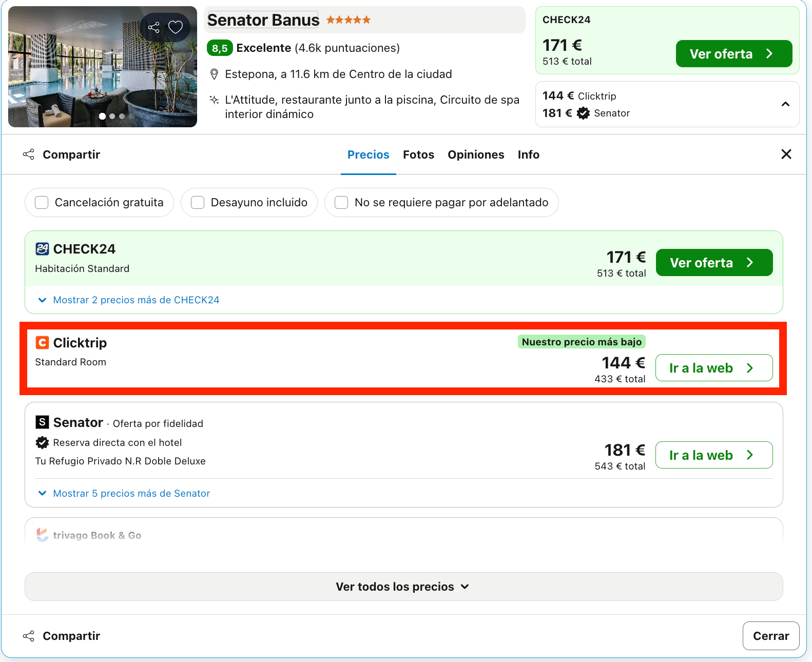Click the 433 € total Clicktrip price
Screen dimensions: 812x662
point(620,379)
